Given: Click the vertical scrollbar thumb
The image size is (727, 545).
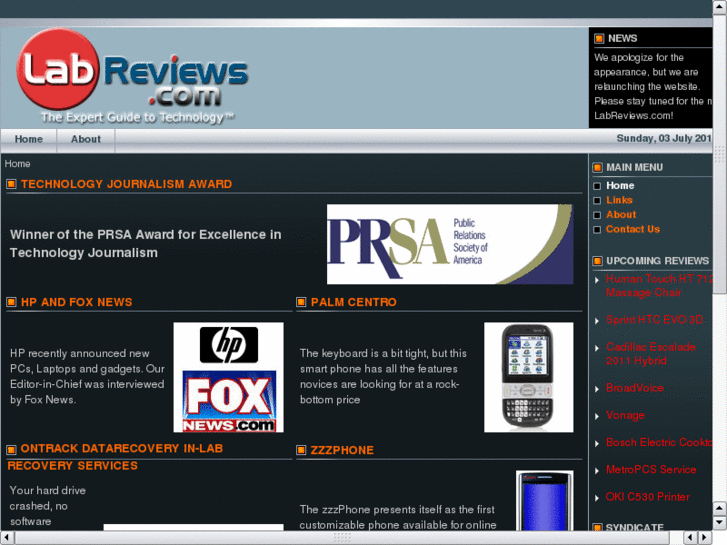Looking at the screenshot, I should click(x=720, y=154).
